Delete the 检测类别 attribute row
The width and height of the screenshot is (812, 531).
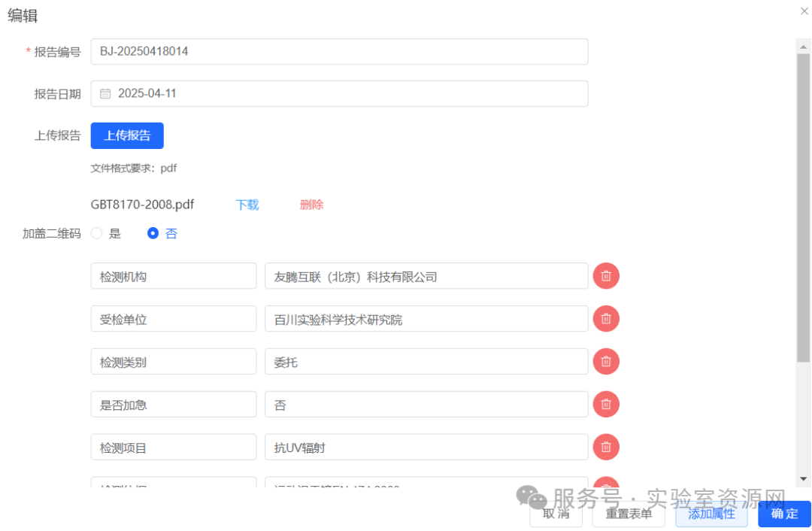[x=606, y=361]
